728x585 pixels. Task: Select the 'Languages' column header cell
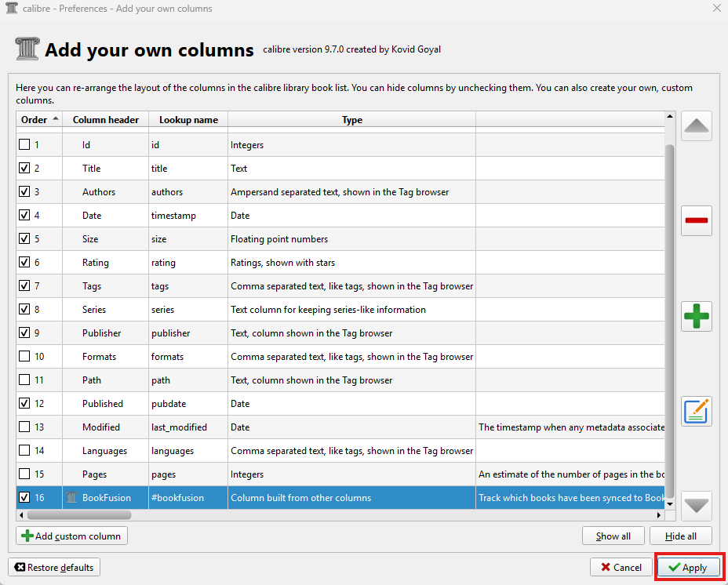coord(105,451)
